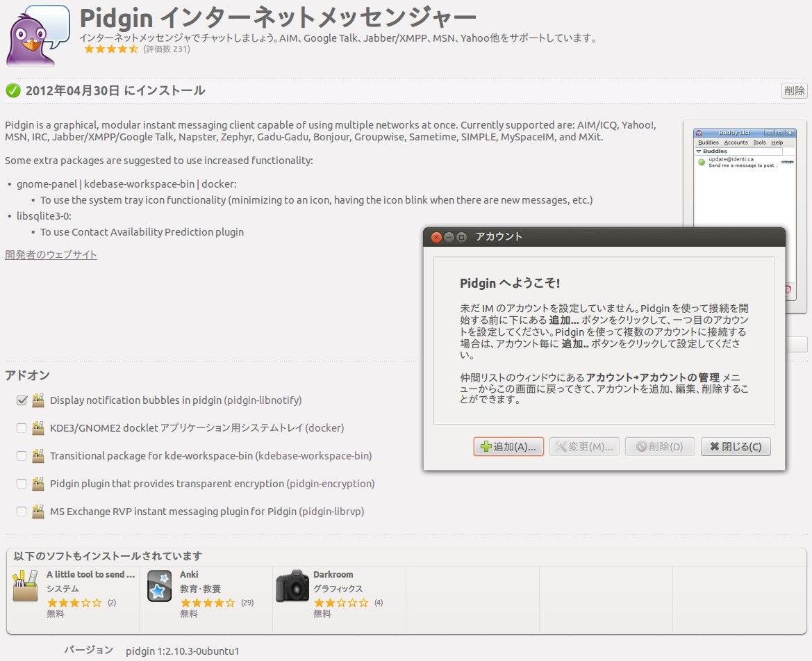The width and height of the screenshot is (812, 661).
Task: Click 'A little tool to send ...' title
Action: pos(90,575)
